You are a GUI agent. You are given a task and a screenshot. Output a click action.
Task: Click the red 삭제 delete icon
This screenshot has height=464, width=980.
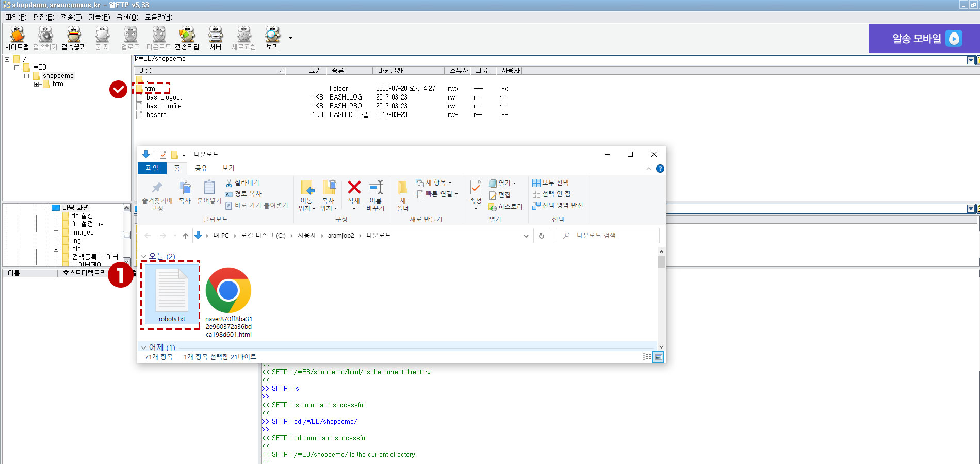(x=354, y=195)
